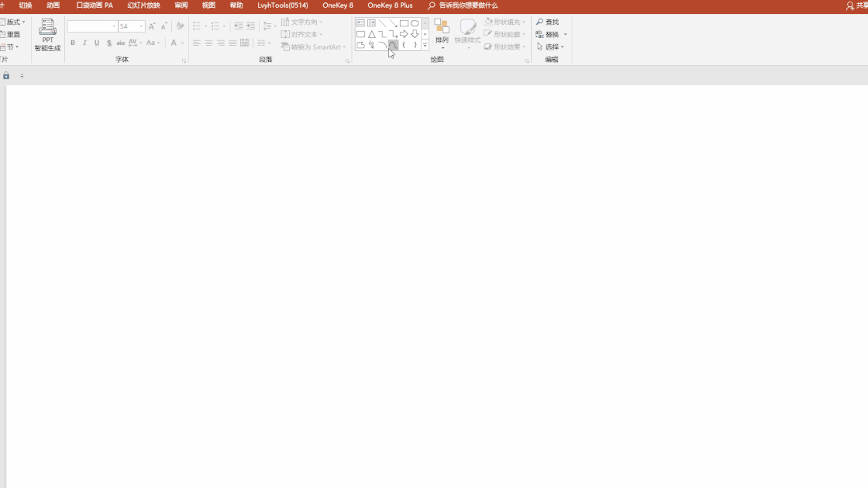The width and height of the screenshot is (868, 488).
Task: Open the 形状填充 shape fill color menu
Action: pos(505,22)
